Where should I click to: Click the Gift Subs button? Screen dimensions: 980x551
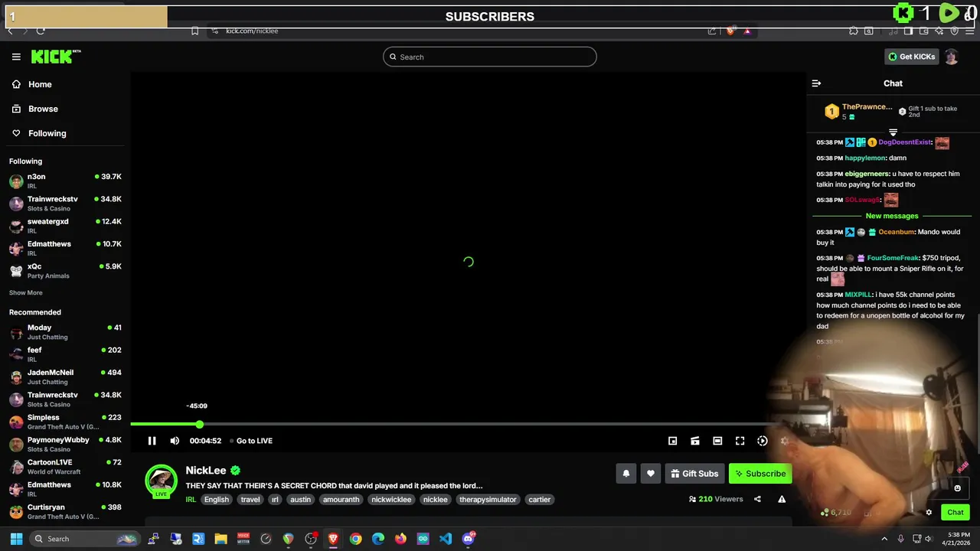tap(694, 474)
